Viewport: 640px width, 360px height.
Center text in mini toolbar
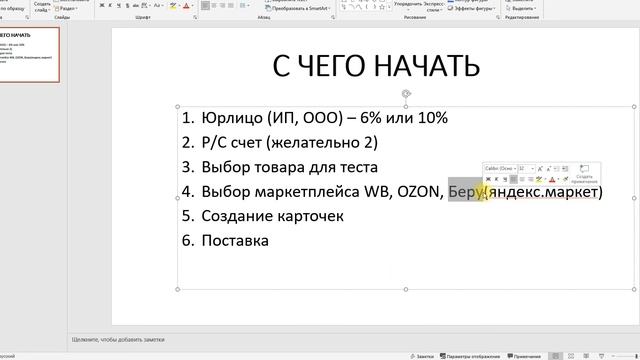(522, 179)
